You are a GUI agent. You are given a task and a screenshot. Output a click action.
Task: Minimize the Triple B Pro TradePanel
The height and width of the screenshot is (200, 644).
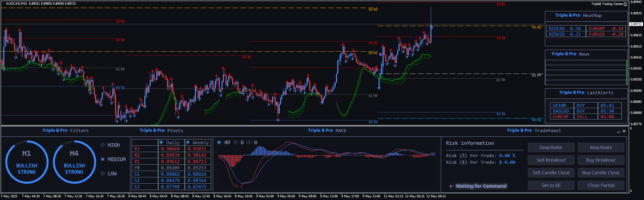point(618,131)
